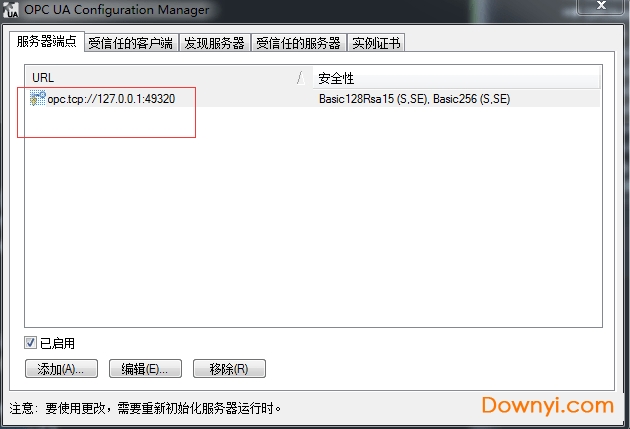Viewport: 630px width, 429px height.
Task: Click the sort arrow in URL header
Action: tap(301, 78)
